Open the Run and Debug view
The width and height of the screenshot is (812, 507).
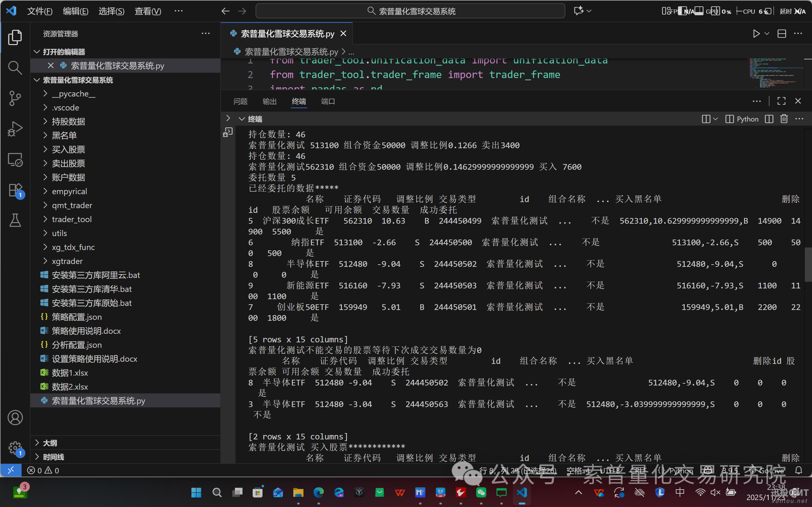tap(15, 129)
